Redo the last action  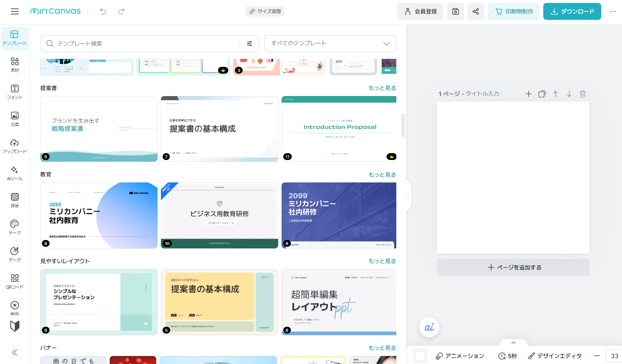click(121, 11)
